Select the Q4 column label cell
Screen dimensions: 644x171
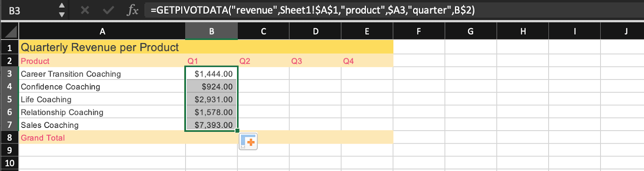tap(367, 61)
